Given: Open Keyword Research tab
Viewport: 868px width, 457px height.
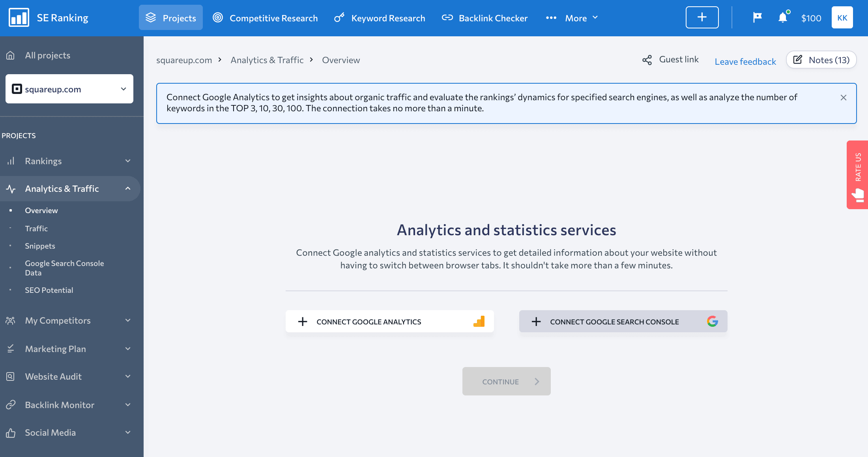Looking at the screenshot, I should coord(380,18).
